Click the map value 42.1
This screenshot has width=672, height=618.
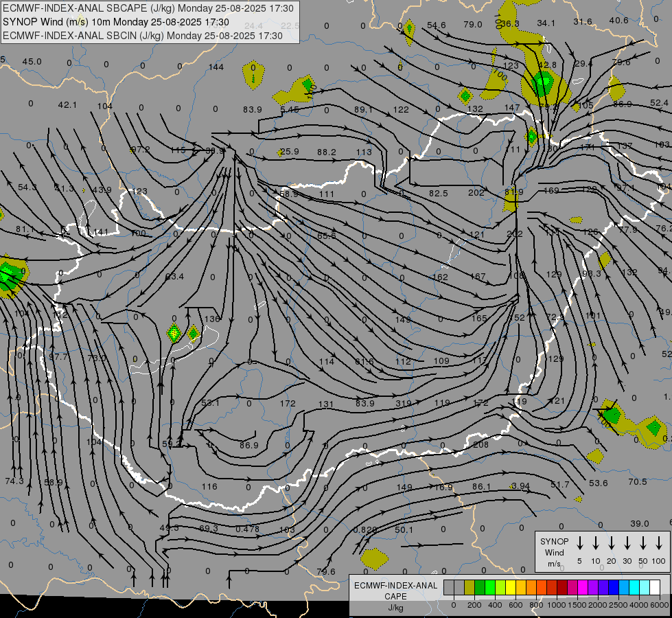pyautogui.click(x=67, y=104)
